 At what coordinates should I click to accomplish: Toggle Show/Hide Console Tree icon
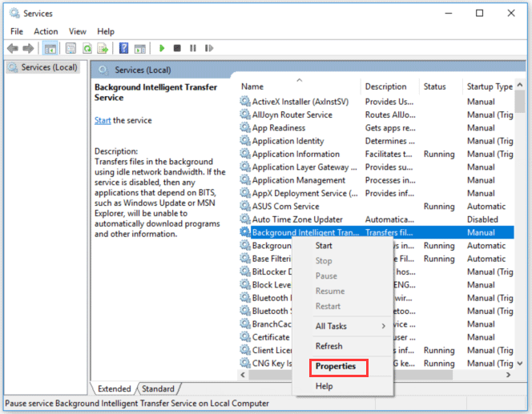click(x=50, y=49)
